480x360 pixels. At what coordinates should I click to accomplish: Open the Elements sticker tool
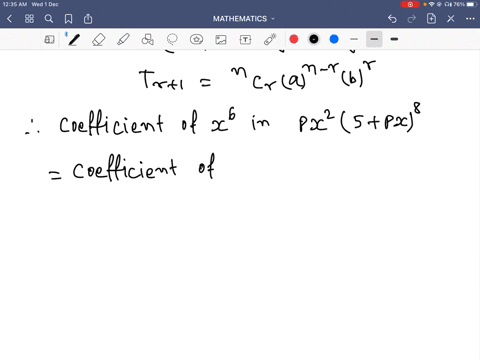coord(196,40)
